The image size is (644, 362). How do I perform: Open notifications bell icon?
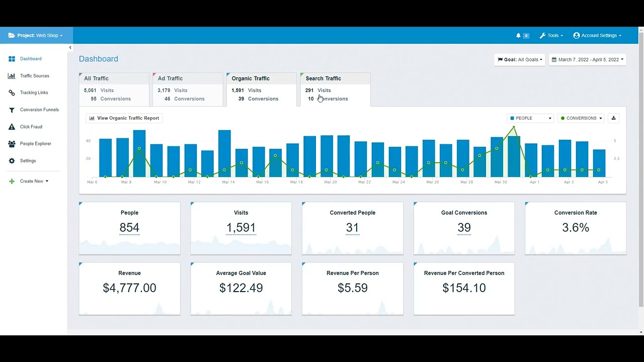(x=518, y=36)
